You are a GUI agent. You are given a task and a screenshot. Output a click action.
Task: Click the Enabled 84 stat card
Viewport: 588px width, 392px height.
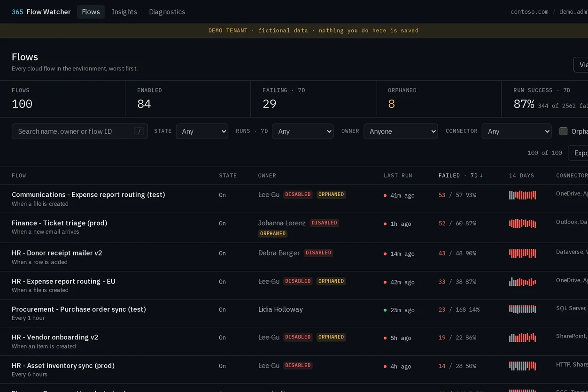point(188,99)
